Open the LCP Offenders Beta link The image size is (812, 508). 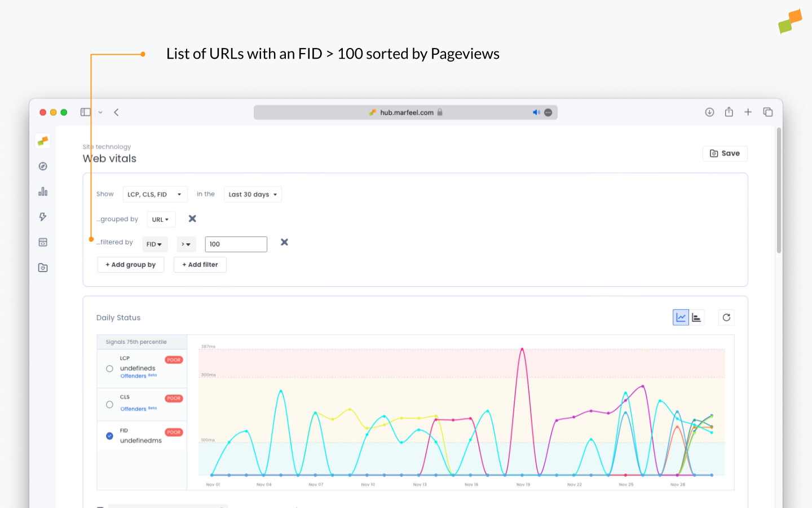135,376
